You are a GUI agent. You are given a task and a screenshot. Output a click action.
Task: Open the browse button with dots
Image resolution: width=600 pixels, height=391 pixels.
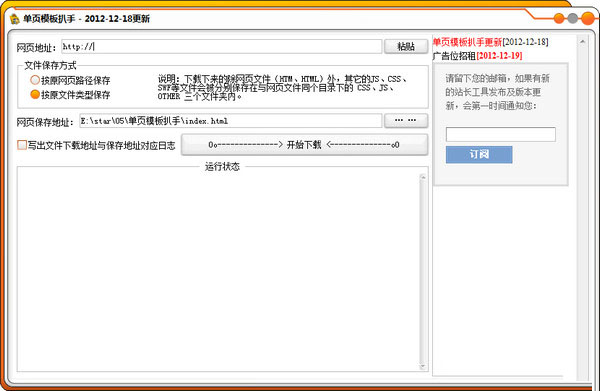click(x=406, y=121)
